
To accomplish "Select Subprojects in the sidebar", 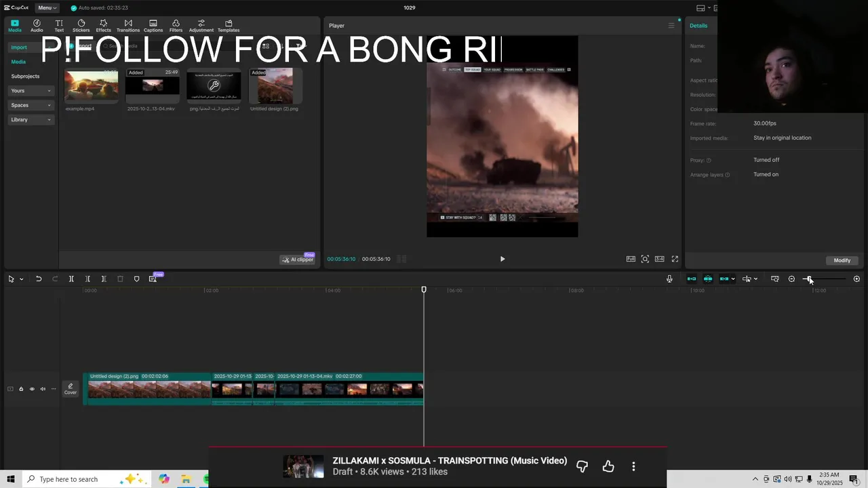I will point(25,76).
